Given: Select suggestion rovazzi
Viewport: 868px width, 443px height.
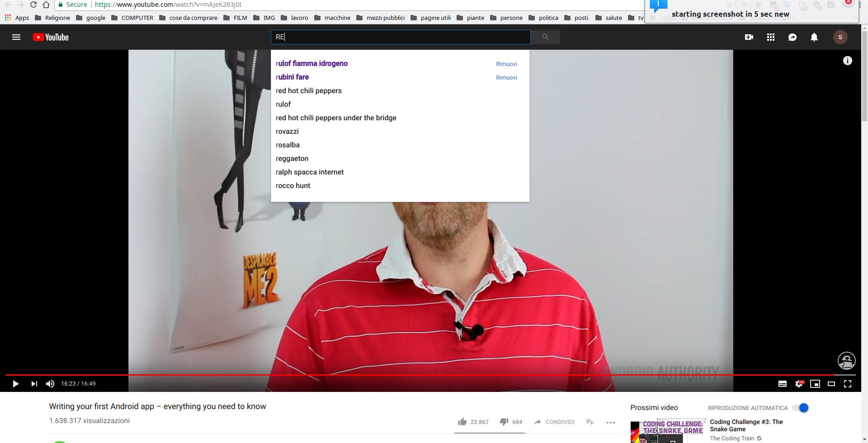Looking at the screenshot, I should pyautogui.click(x=287, y=132).
